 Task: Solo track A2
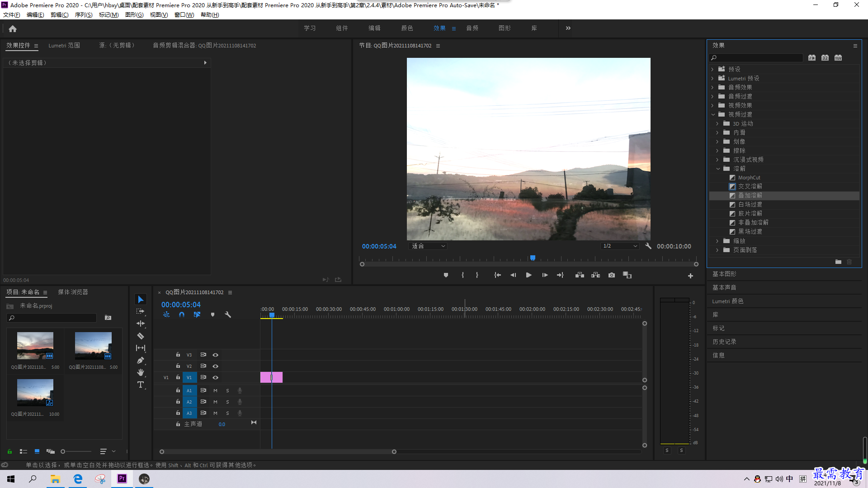pyautogui.click(x=227, y=402)
